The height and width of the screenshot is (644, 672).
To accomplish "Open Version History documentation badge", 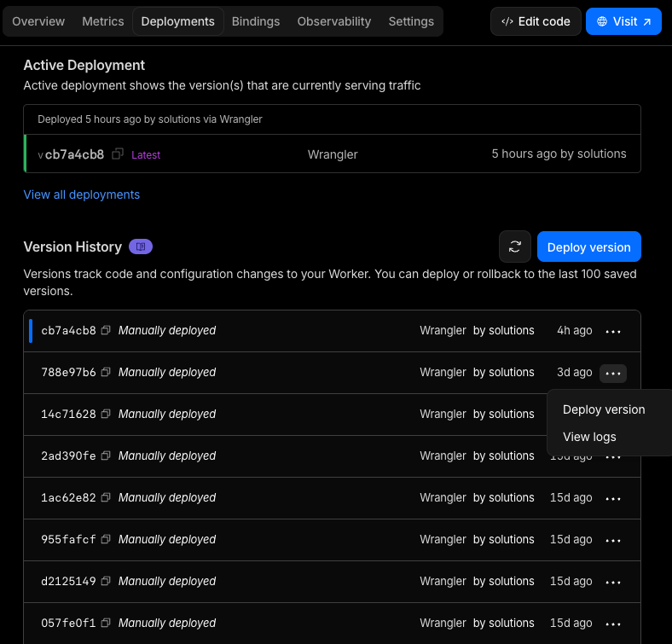I will click(141, 247).
